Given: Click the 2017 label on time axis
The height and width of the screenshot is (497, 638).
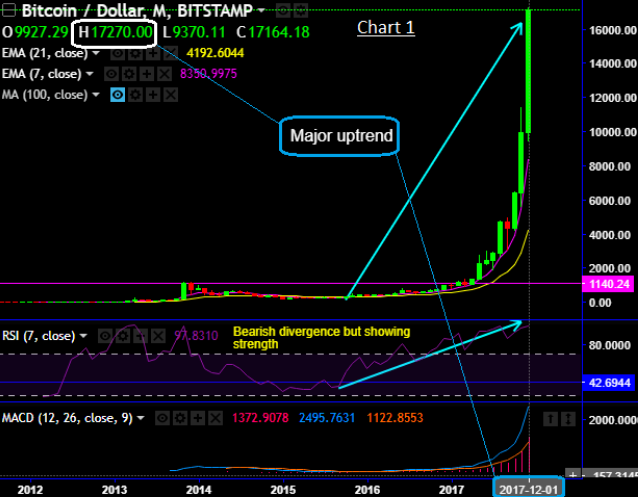Looking at the screenshot, I should tap(452, 489).
